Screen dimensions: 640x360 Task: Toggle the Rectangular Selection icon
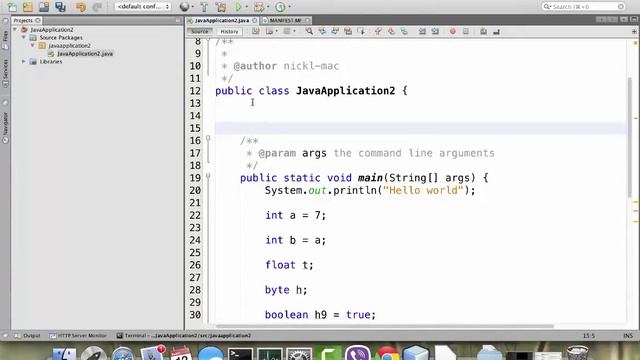coord(361,31)
